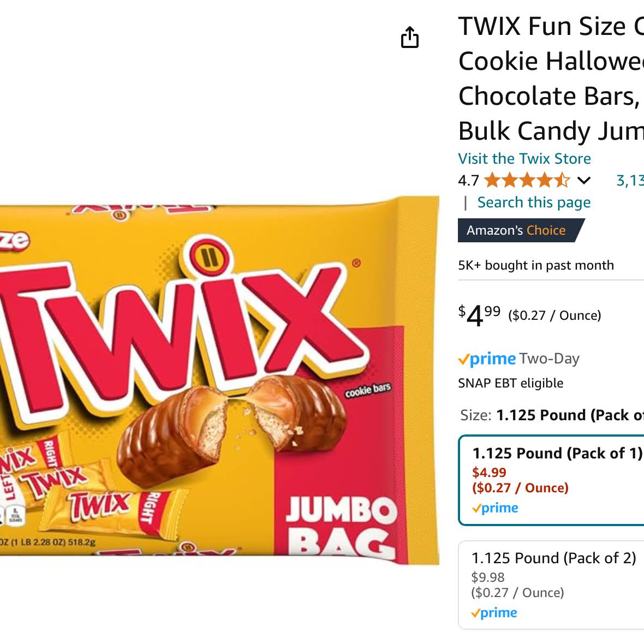Visit the Twix Store link
644x644 pixels.
point(524,158)
